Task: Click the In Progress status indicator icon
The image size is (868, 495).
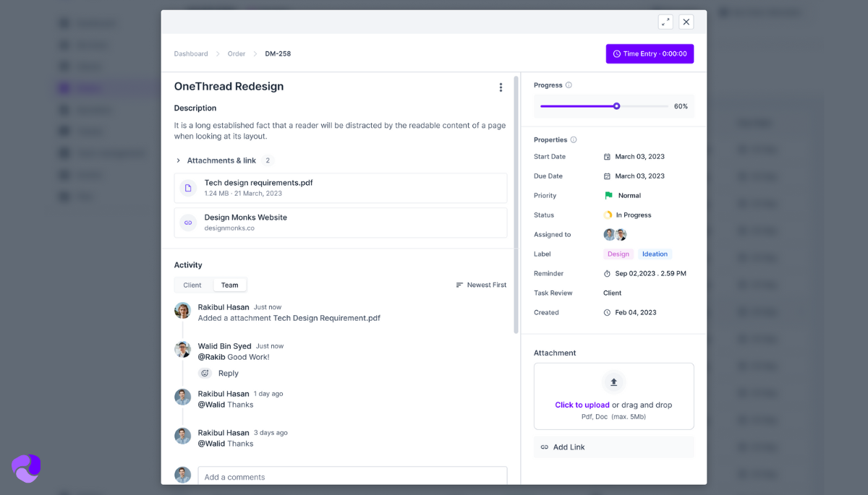Action: (x=608, y=215)
